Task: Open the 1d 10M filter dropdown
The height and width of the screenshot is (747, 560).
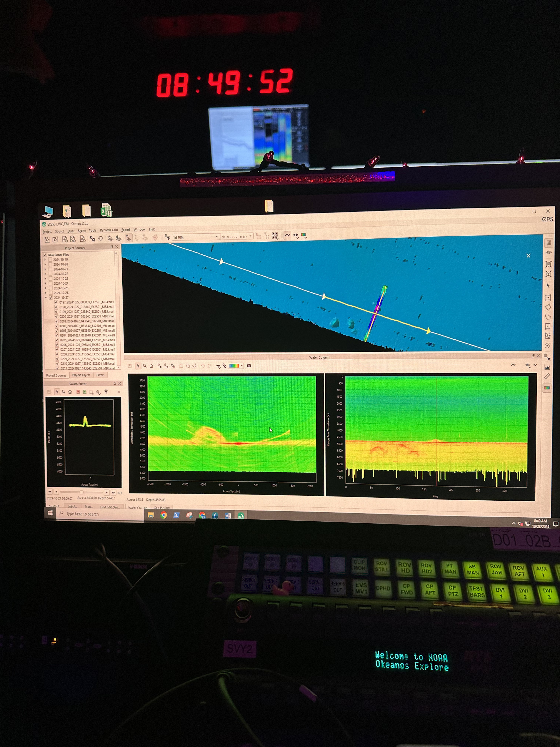Action: [x=195, y=237]
